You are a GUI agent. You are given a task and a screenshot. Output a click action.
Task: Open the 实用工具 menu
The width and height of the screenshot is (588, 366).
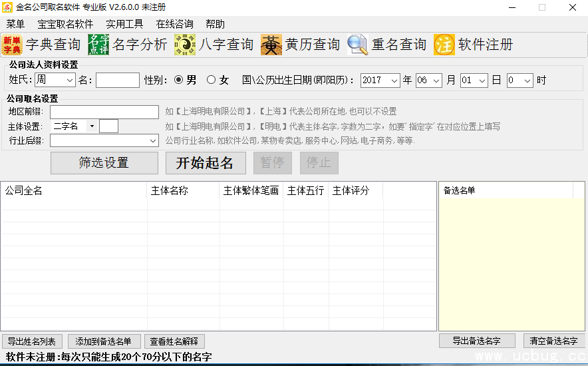124,25
